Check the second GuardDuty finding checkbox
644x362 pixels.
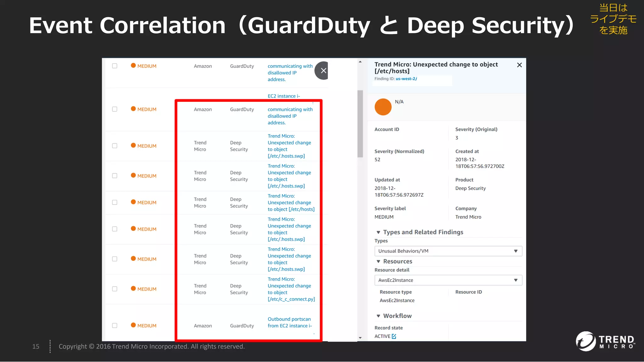pyautogui.click(x=115, y=109)
